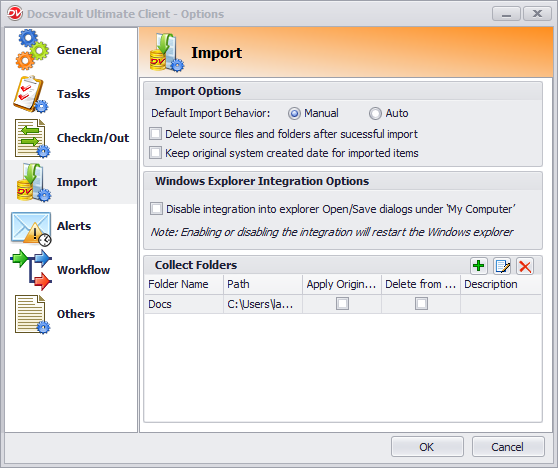Image resolution: width=558 pixels, height=468 pixels.
Task: Switch to the Alerts label
Action: pos(74,226)
